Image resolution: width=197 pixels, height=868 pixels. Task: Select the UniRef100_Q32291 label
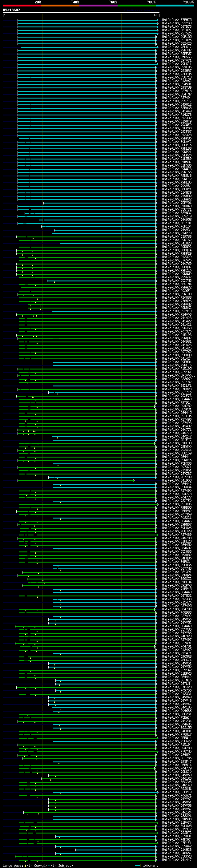[x=177, y=816]
